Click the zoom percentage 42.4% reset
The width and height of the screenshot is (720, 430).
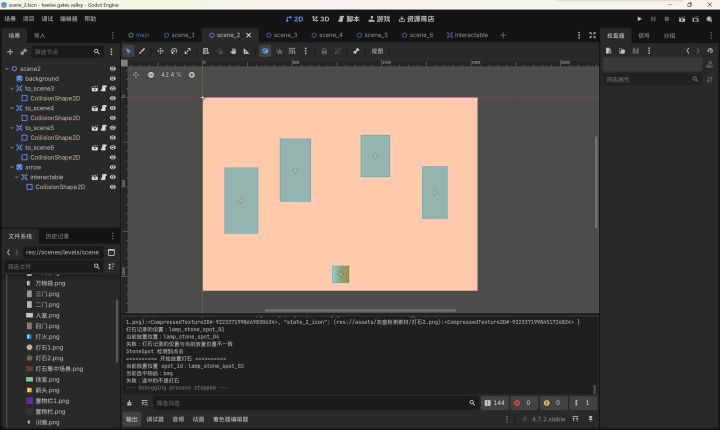(x=171, y=74)
